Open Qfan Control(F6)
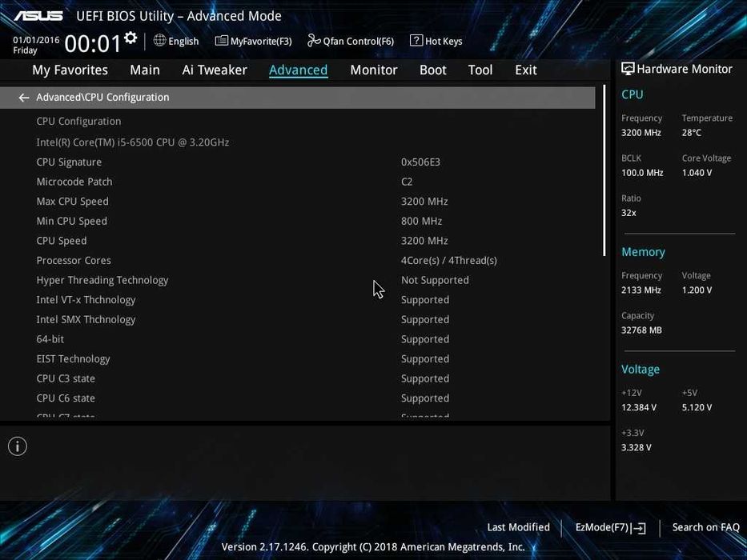Viewport: 747px width, 560px height. pos(351,41)
